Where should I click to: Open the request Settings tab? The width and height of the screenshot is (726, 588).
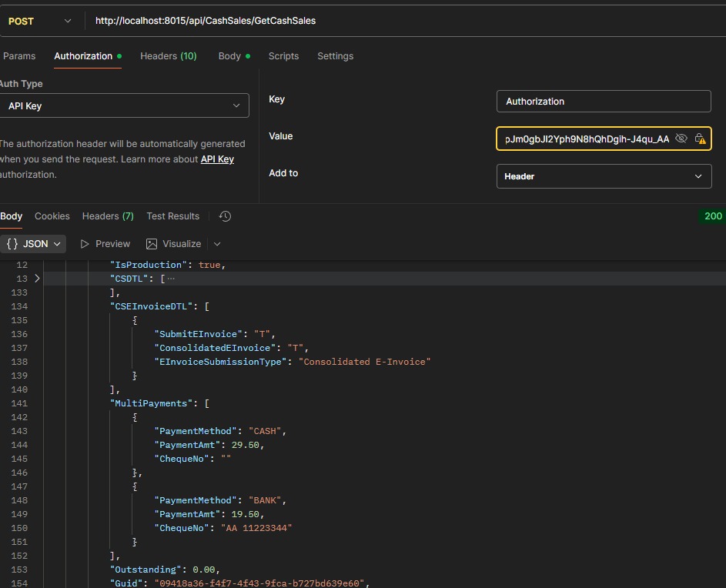[335, 56]
